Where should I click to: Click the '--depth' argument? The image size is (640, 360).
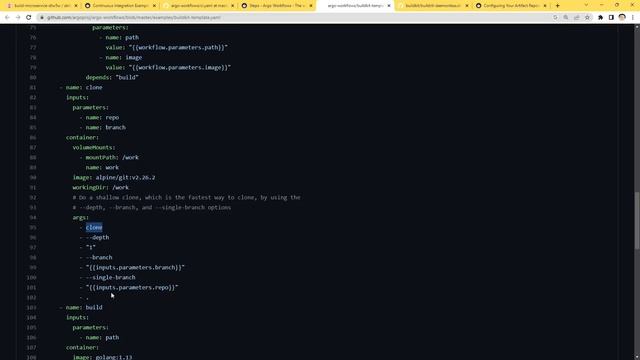click(98, 238)
